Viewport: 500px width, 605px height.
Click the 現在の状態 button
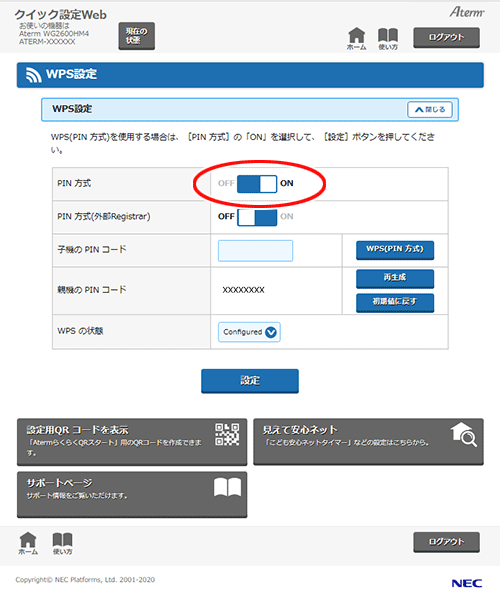coord(137,36)
